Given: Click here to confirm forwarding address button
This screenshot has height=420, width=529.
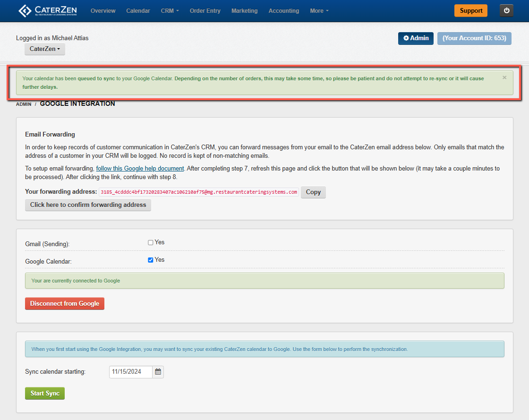Looking at the screenshot, I should pyautogui.click(x=88, y=205).
